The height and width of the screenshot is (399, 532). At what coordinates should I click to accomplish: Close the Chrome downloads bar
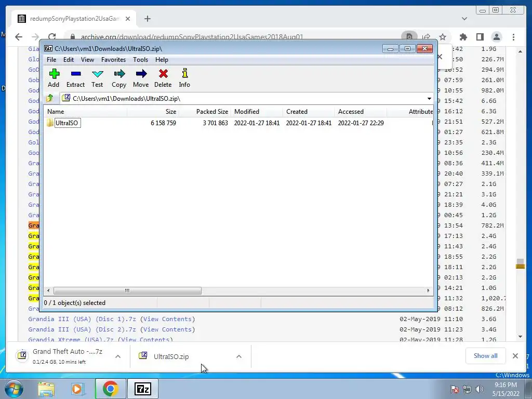[x=515, y=356]
